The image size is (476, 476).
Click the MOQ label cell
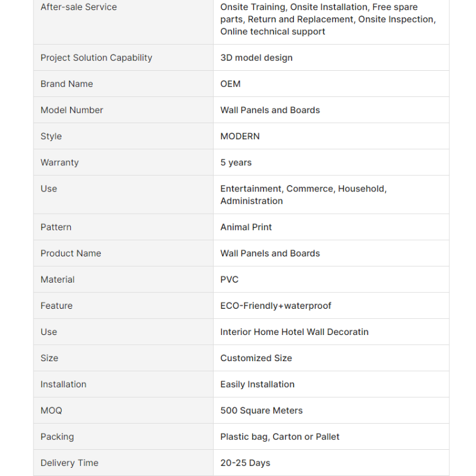51,411
